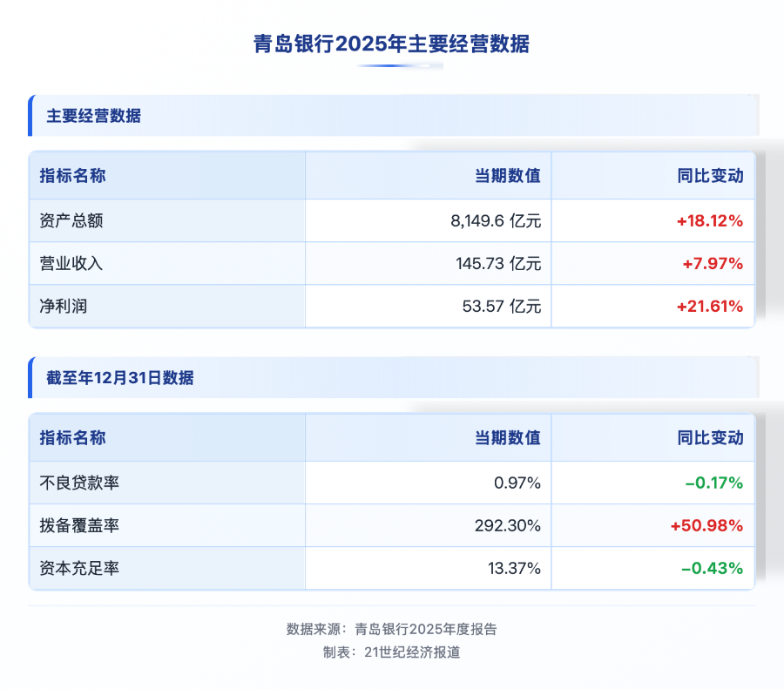Select the 拨备覆盖率 row label
The height and width of the screenshot is (689, 784).
[x=79, y=525]
